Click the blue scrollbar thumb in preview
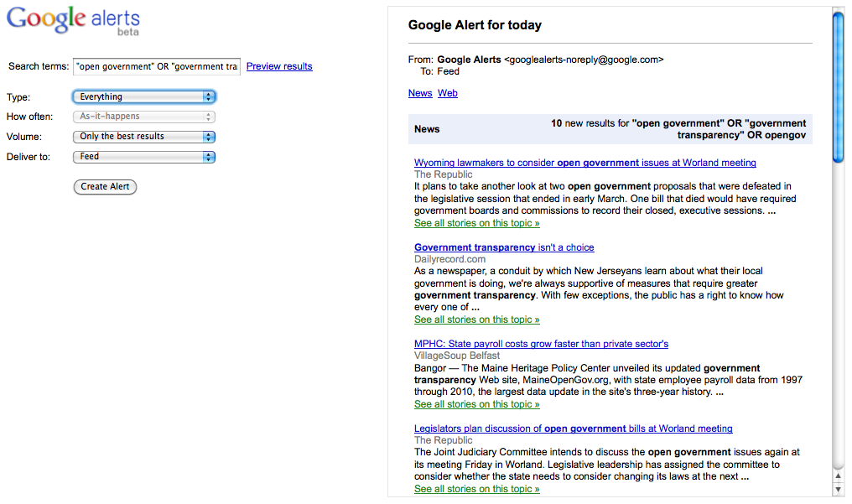852x504 pixels. coord(838,84)
